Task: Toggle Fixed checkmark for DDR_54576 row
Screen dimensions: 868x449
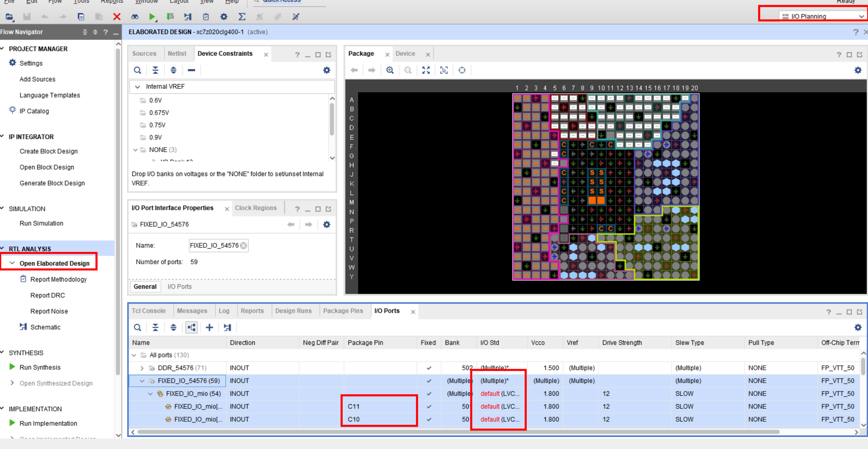Action: (429, 368)
